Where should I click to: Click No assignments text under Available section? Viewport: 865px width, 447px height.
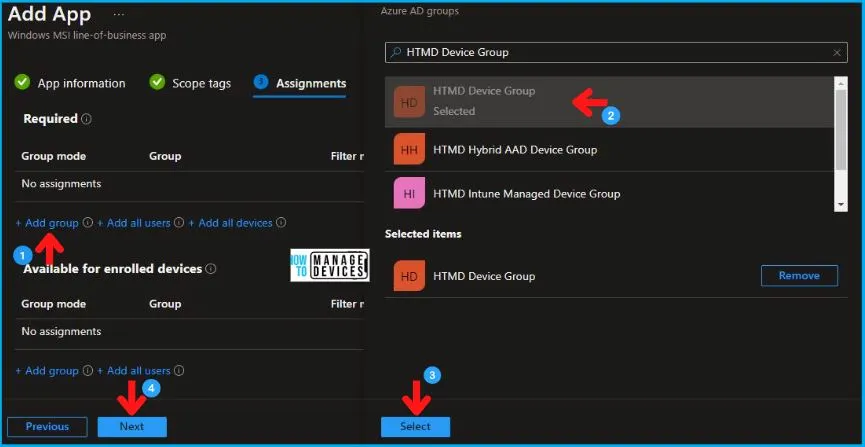point(61,331)
